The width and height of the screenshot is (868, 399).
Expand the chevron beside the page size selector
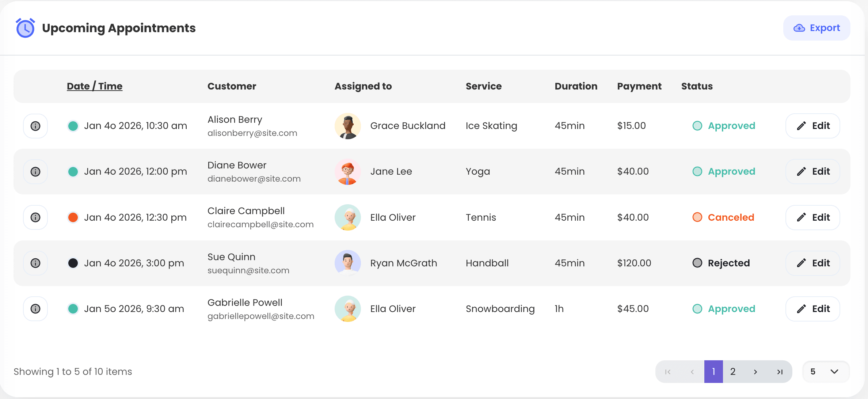834,371
